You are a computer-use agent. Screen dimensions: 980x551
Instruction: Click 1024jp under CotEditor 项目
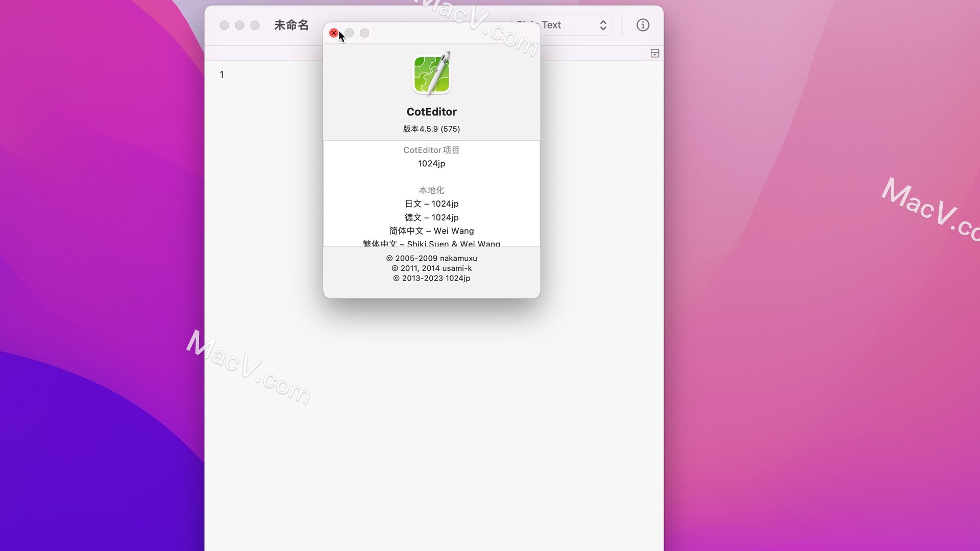point(432,164)
